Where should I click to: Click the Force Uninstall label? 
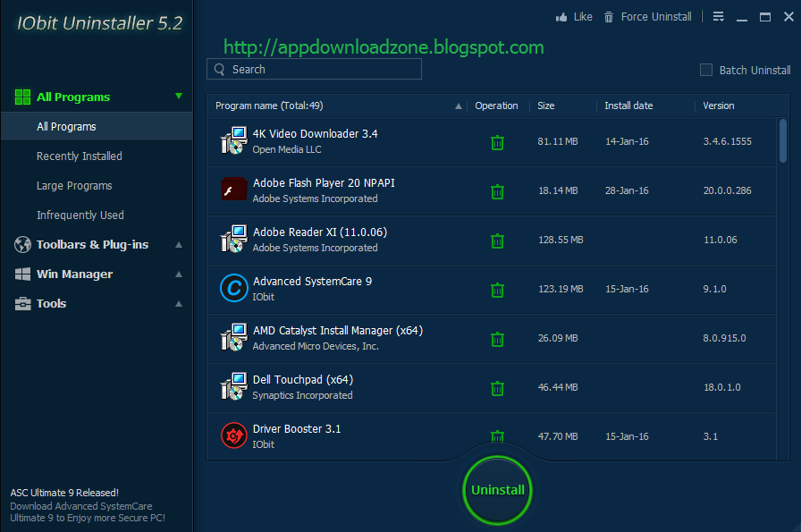[656, 17]
